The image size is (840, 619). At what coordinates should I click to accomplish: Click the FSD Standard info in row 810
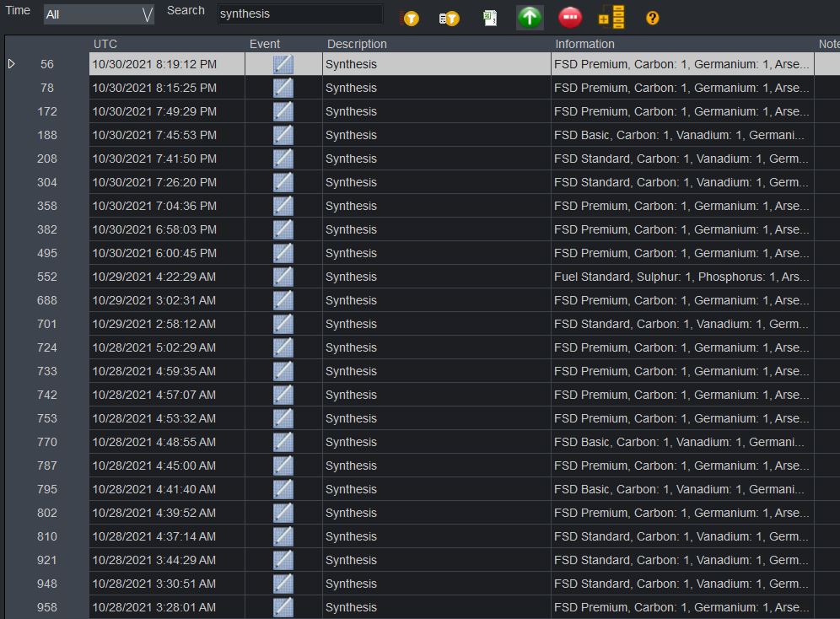click(x=681, y=536)
